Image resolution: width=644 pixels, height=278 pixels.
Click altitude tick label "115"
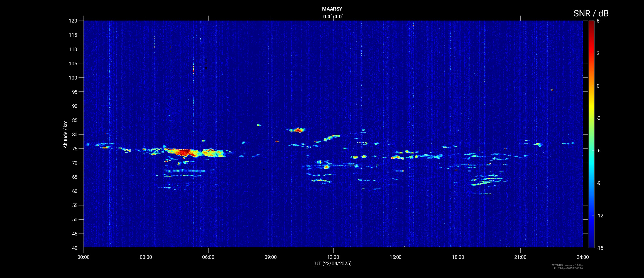[x=73, y=35]
